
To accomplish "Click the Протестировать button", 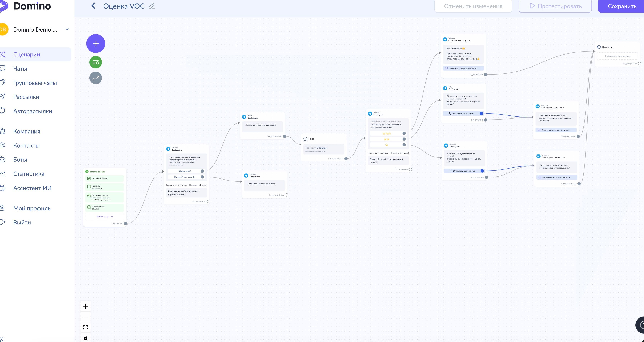I will click(555, 6).
